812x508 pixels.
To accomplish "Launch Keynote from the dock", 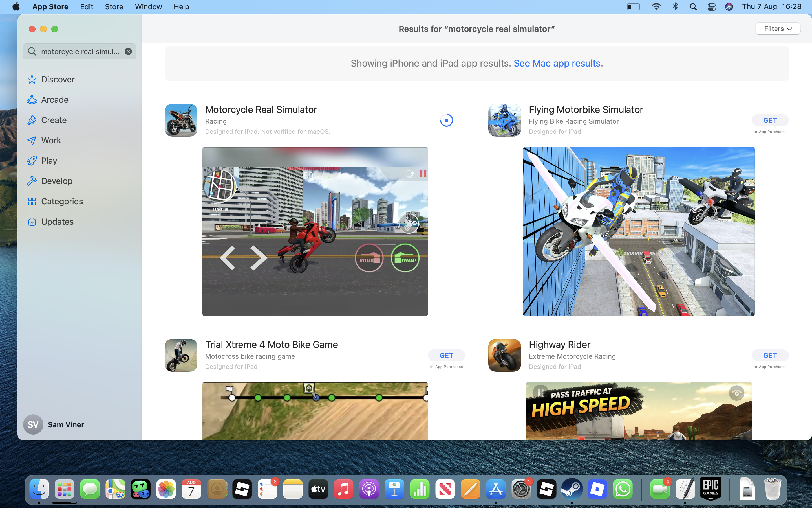I will click(x=394, y=489).
